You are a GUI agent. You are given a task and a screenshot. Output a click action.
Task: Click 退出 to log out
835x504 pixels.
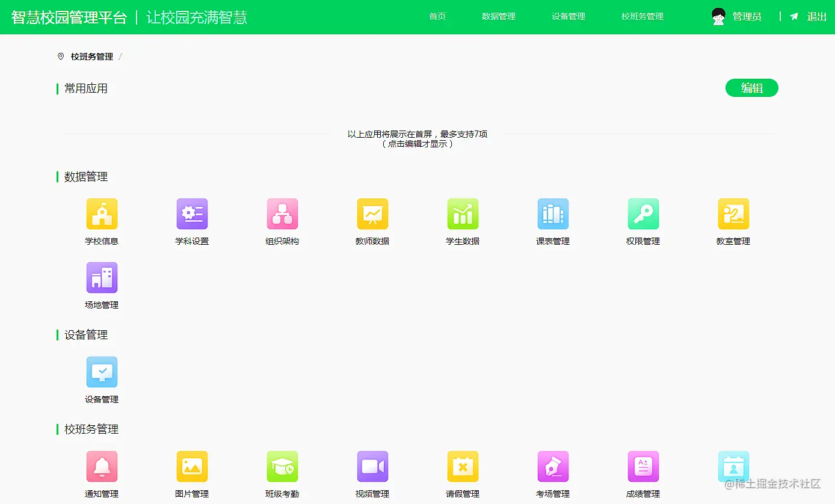click(x=816, y=16)
